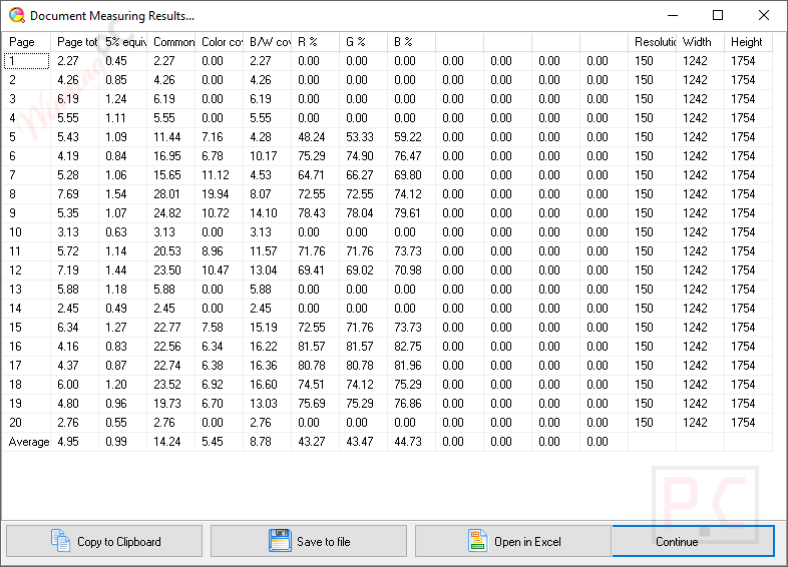Click the 23.50 common value in row 12
This screenshot has width=788, height=567.
(x=167, y=270)
